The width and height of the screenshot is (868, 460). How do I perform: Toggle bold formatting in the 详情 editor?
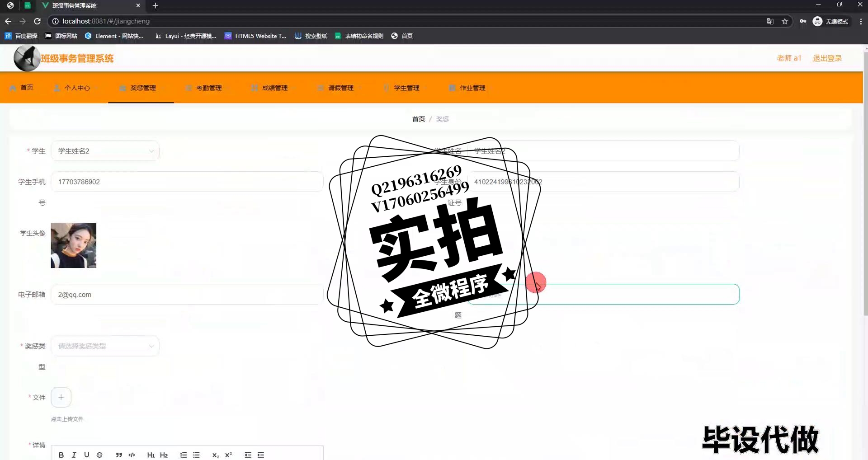pos(61,455)
